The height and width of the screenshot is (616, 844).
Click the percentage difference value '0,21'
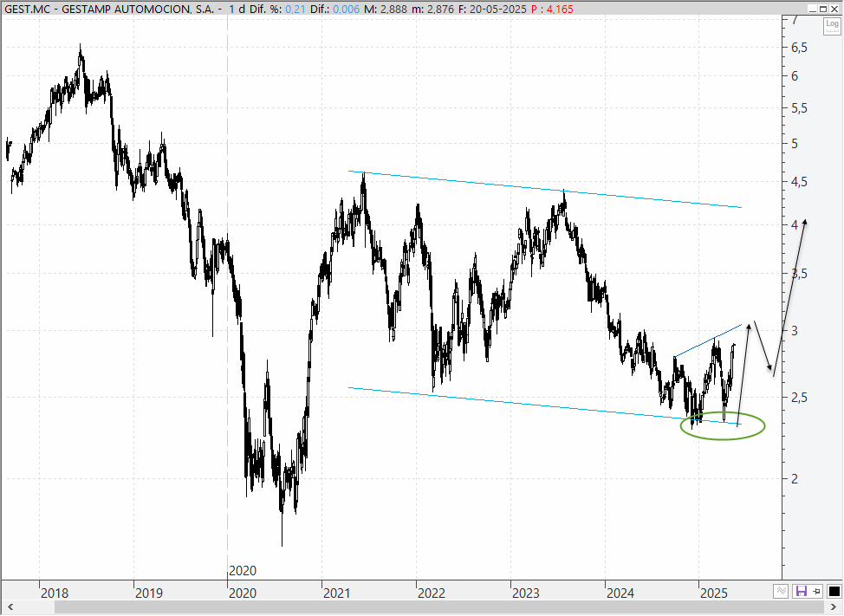[x=295, y=10]
